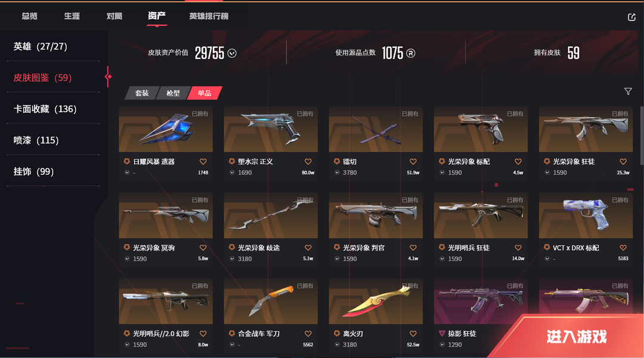This screenshot has height=358, width=644.
Task: Click the 进入游戏 button
Action: pos(576,337)
